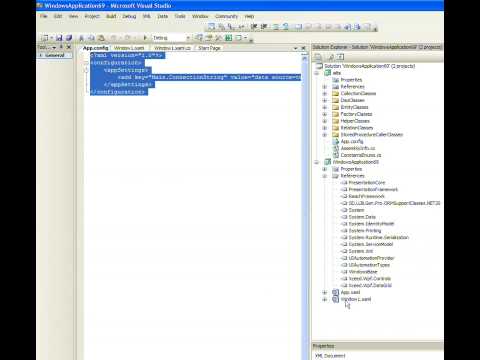The height and width of the screenshot is (360, 480).
Task: Select the EntityClasses folder icon
Action: pos(335,107)
